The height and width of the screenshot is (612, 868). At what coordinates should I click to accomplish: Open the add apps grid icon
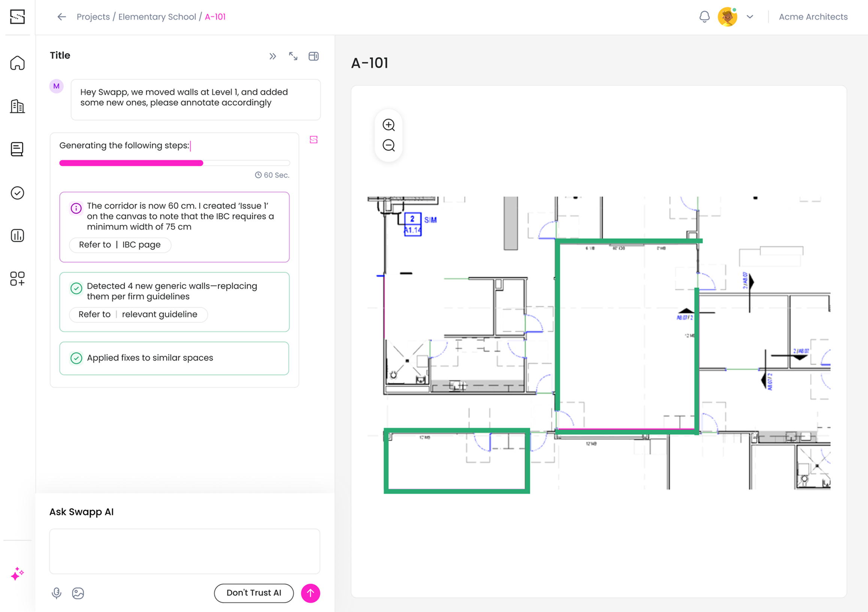tap(17, 279)
